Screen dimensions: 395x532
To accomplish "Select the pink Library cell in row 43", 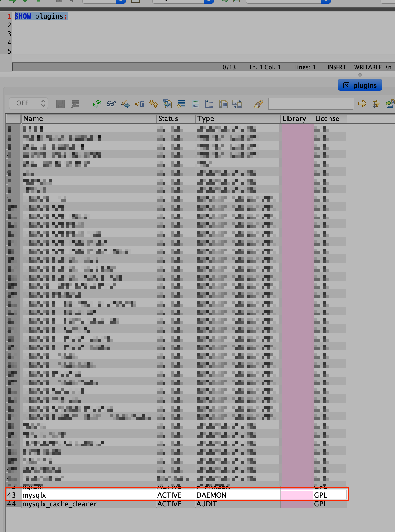I will (x=297, y=495).
